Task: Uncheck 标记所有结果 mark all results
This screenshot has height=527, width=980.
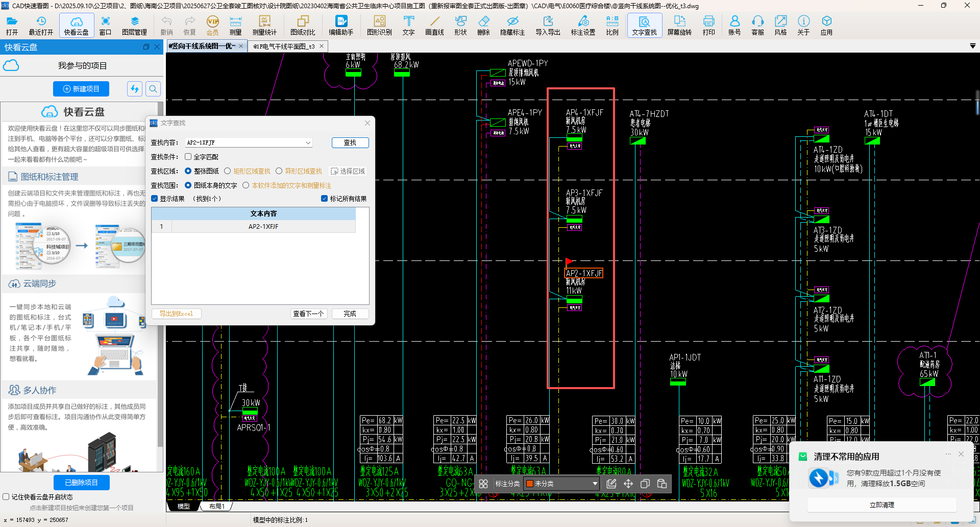Action: click(324, 199)
